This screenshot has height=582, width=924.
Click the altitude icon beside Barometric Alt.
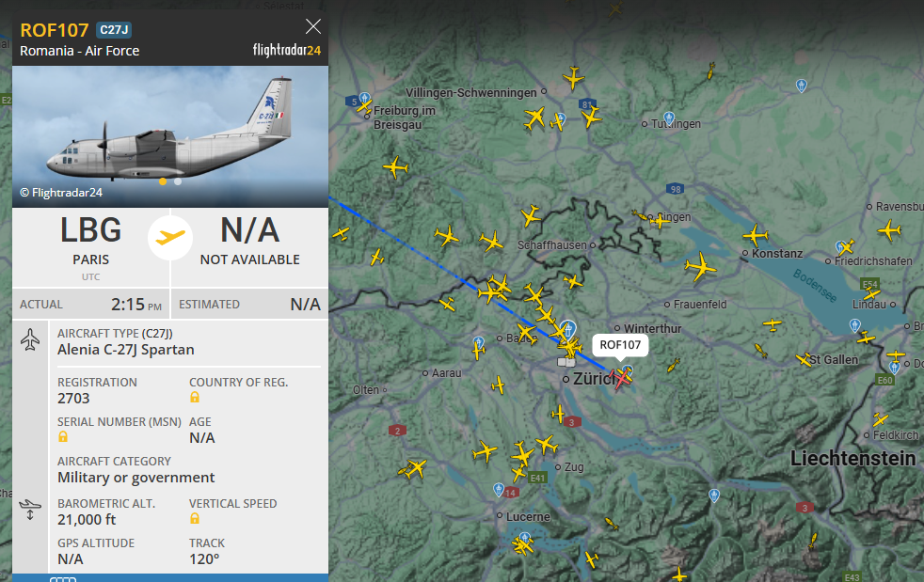click(x=30, y=510)
